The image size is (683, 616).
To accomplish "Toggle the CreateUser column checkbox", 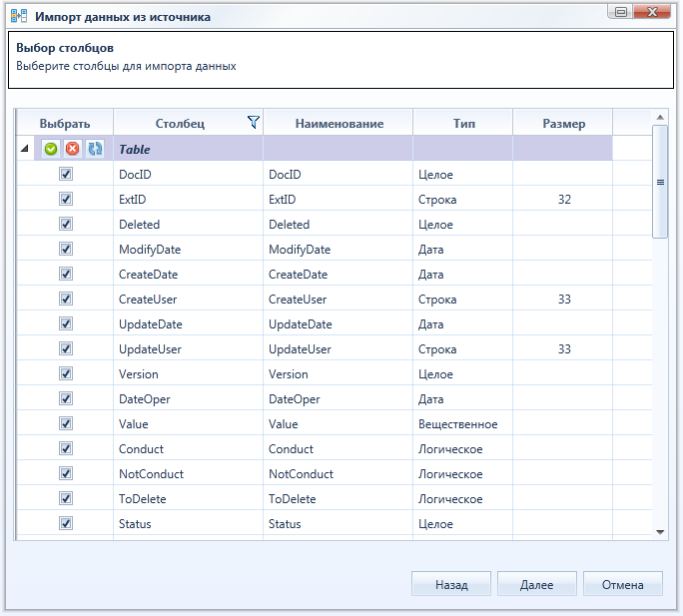I will [66, 299].
